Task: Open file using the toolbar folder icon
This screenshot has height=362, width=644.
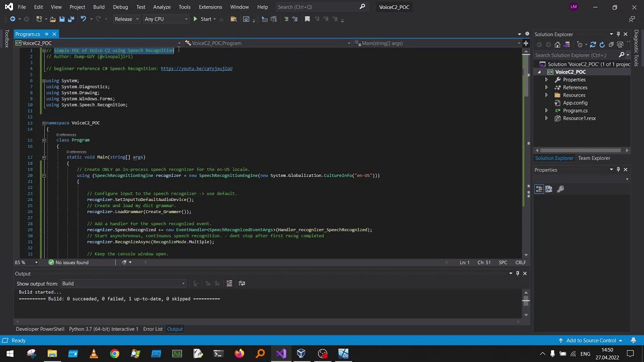Action: tap(52, 19)
